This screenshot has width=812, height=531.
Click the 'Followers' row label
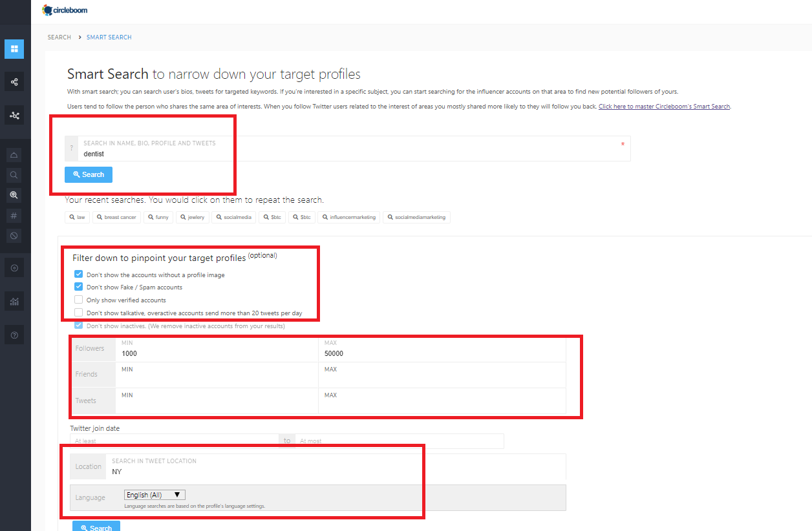pos(90,349)
